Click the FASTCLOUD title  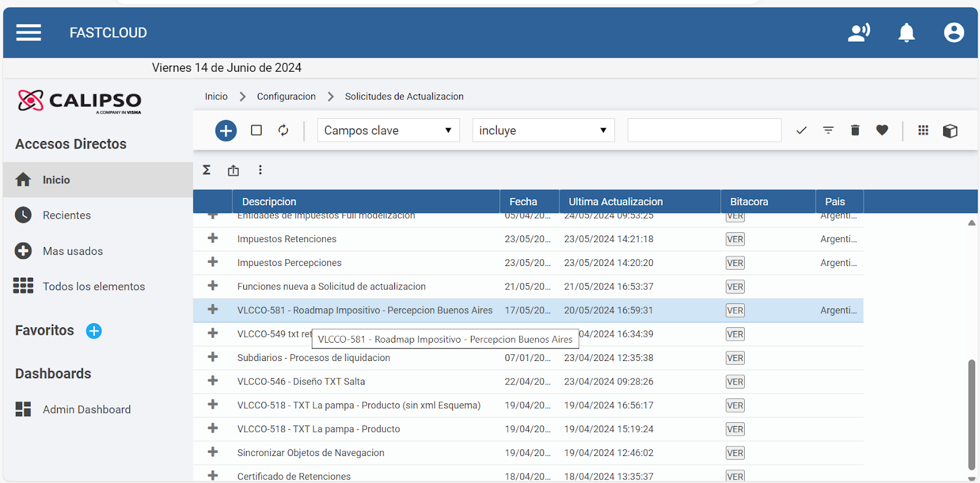point(108,32)
